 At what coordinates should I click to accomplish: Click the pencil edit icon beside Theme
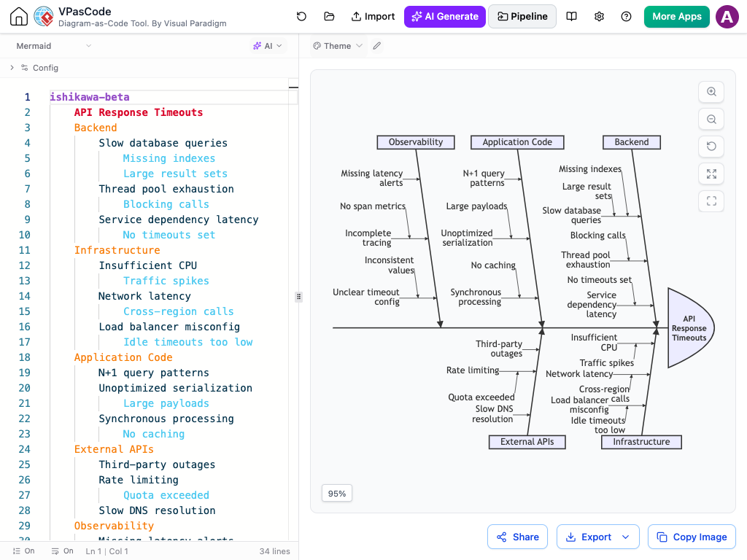(x=377, y=46)
